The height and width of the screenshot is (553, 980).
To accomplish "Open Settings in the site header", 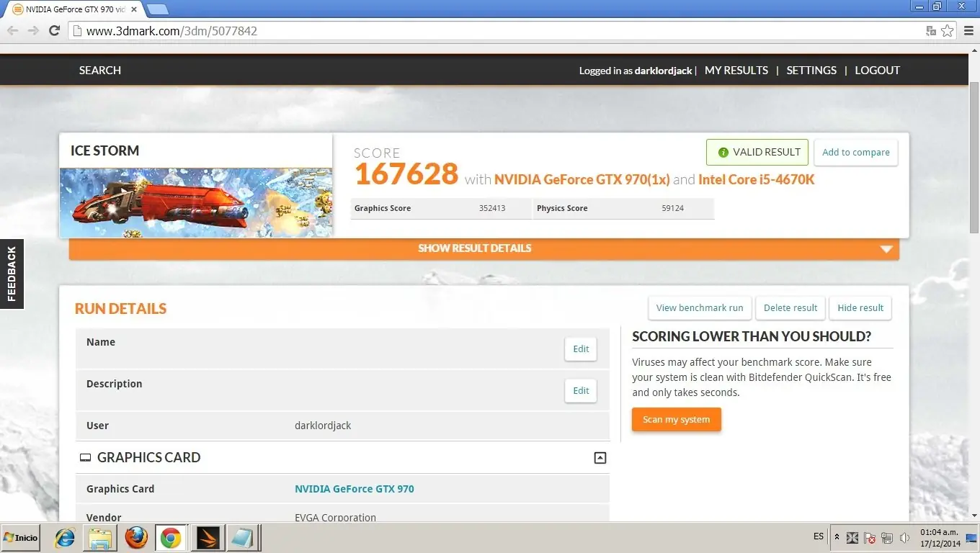I will click(811, 71).
